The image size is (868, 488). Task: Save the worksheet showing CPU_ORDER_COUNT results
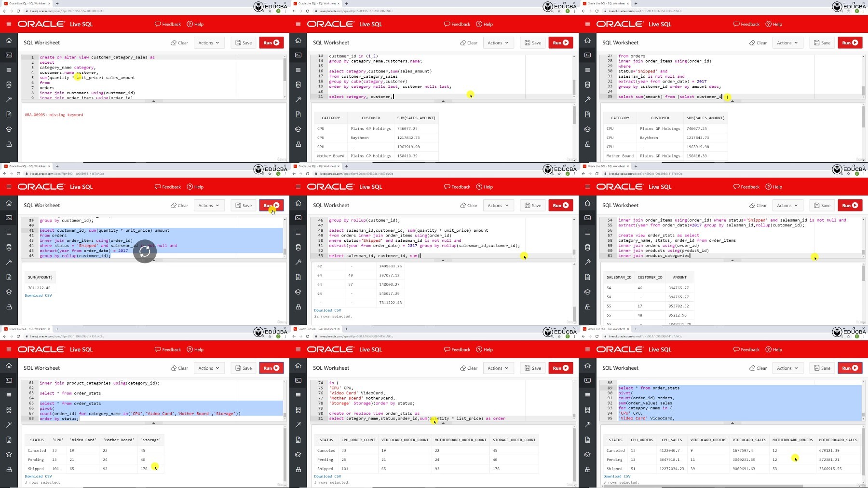(533, 368)
